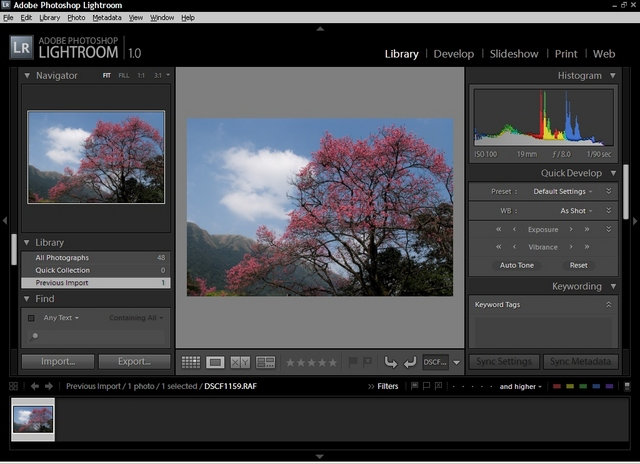
Task: Toggle the Find panel checkbox
Action: click(31, 318)
